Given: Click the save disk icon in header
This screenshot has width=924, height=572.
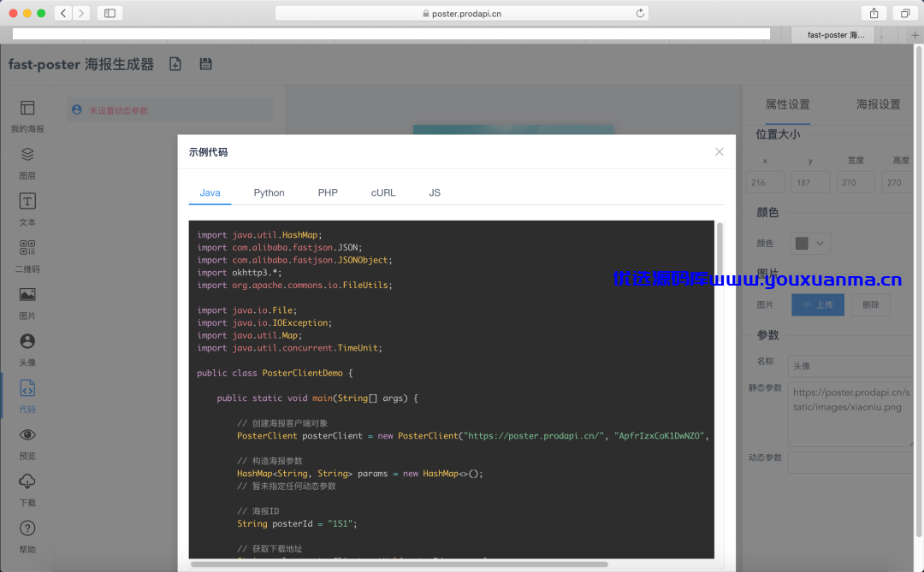Looking at the screenshot, I should [x=205, y=63].
